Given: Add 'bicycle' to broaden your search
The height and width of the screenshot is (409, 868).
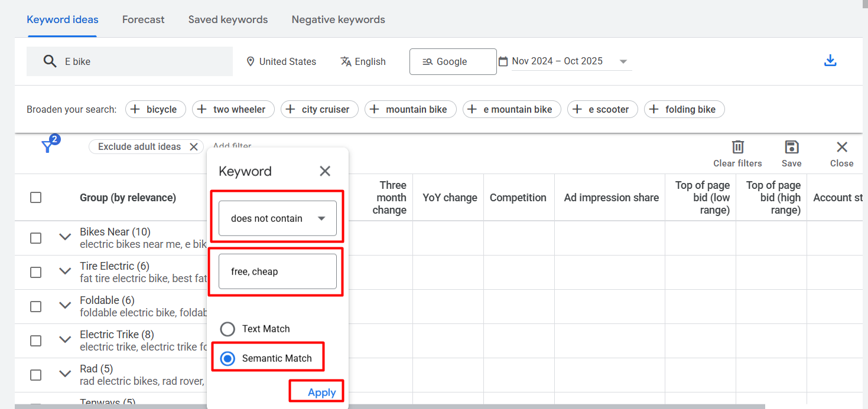Looking at the screenshot, I should 155,109.
